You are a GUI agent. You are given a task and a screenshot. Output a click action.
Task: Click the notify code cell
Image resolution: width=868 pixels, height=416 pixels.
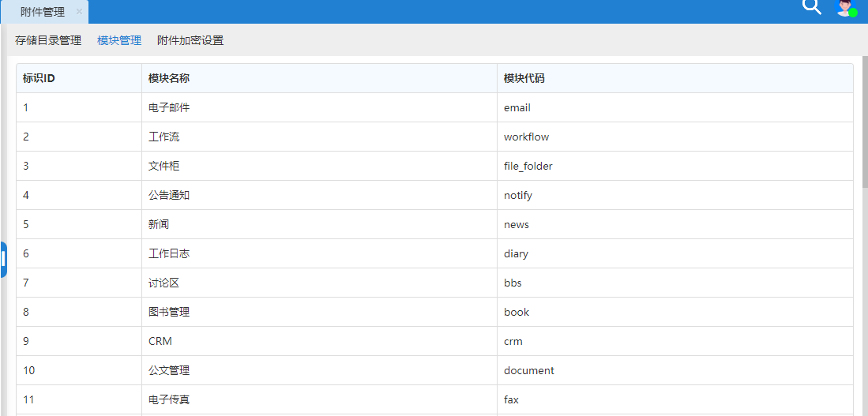pyautogui.click(x=675, y=195)
